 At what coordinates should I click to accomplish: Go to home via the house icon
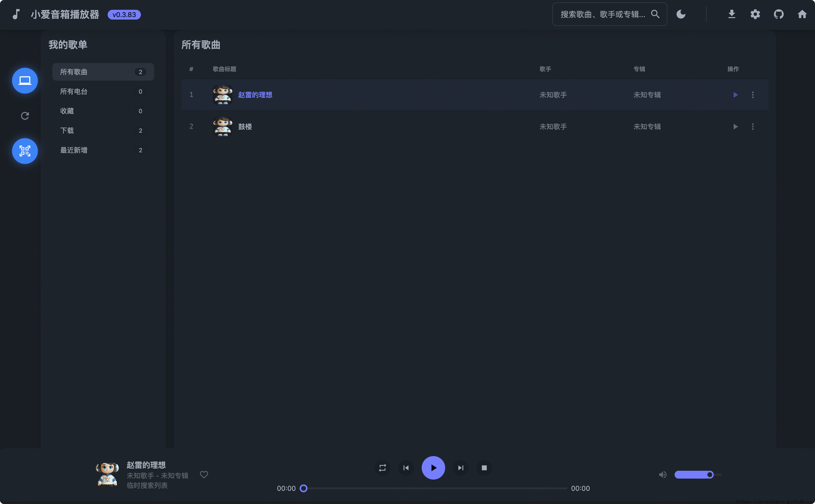[802, 14]
